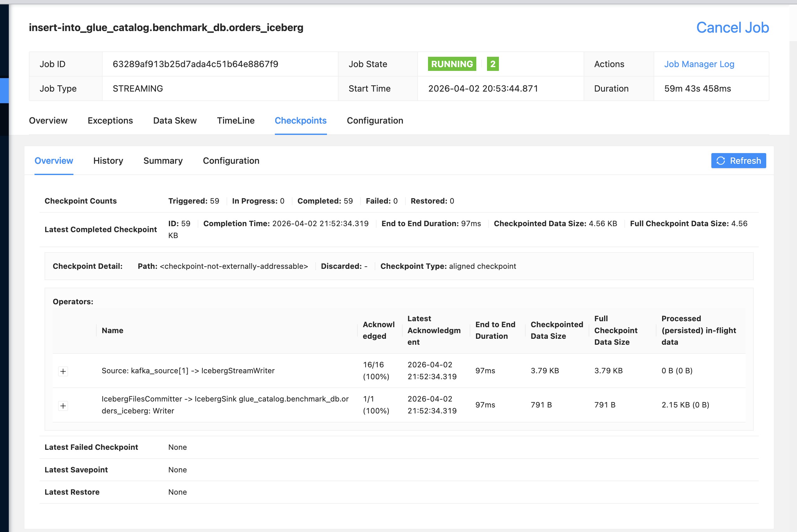Click the refresh arrows icon inside Refresh

(721, 161)
